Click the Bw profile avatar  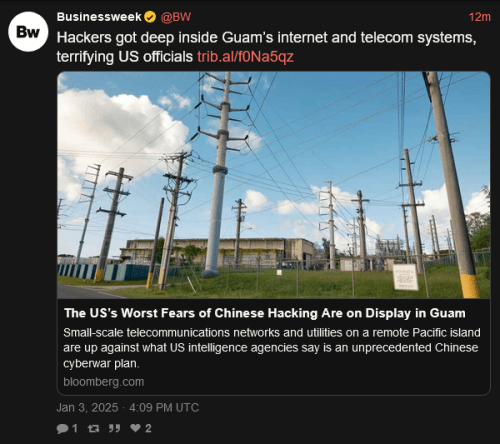pyautogui.click(x=28, y=32)
